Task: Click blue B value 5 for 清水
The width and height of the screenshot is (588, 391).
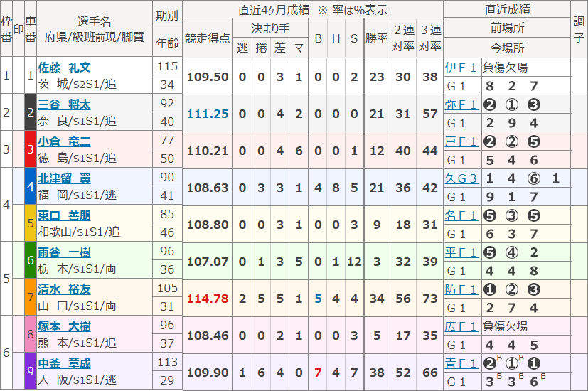Action: coord(318,299)
